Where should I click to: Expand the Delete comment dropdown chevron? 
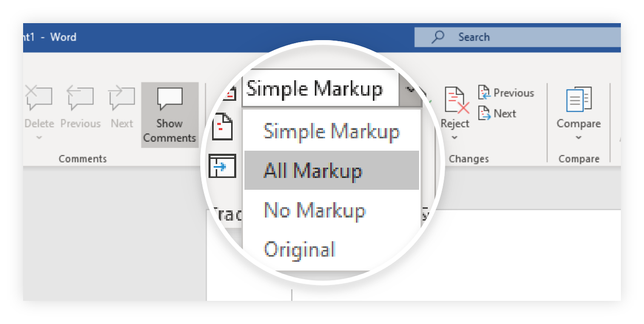39,137
